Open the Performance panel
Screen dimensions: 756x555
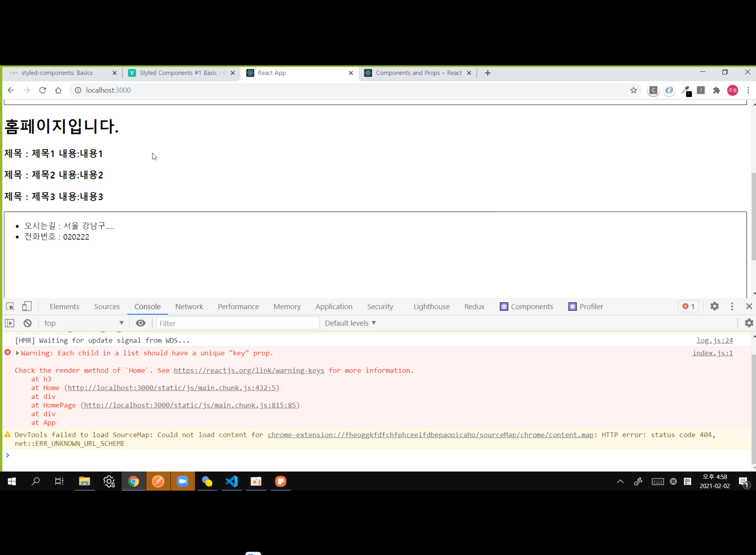[x=238, y=306]
